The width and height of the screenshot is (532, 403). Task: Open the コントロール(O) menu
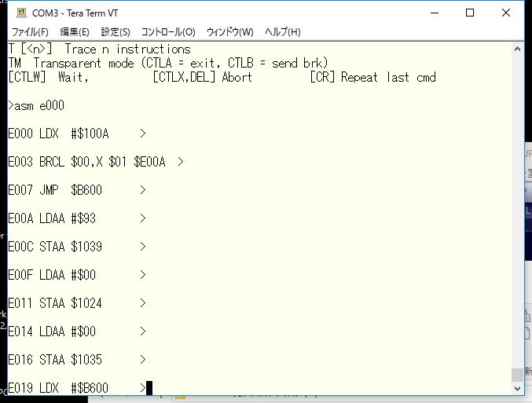click(168, 32)
